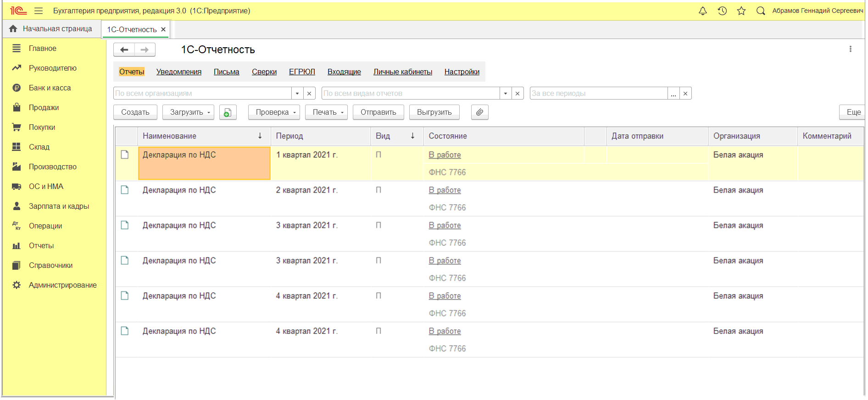
Task: Switch to Настройки section
Action: click(462, 72)
